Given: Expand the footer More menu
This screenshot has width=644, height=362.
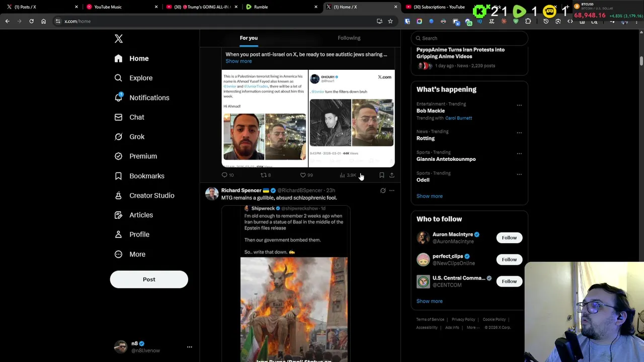Looking at the screenshot, I should click(472, 328).
